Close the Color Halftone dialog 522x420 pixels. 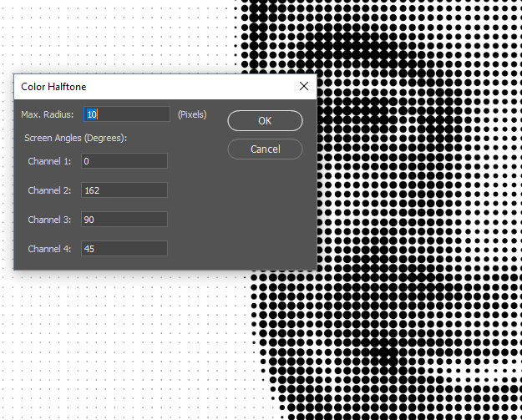coord(304,87)
